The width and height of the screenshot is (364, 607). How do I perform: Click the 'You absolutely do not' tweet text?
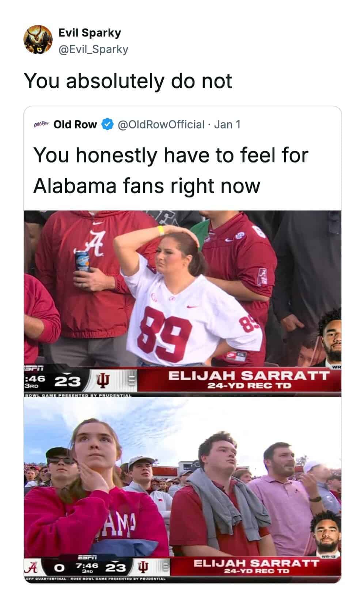[128, 81]
